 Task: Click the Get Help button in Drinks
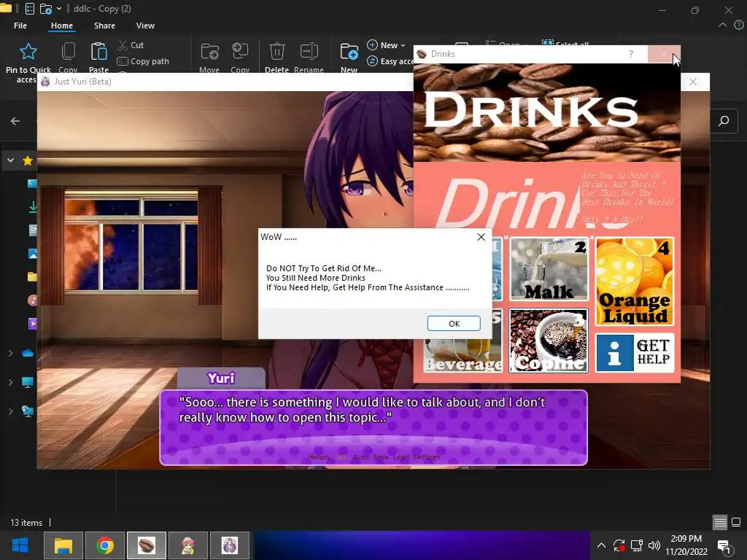(x=635, y=353)
